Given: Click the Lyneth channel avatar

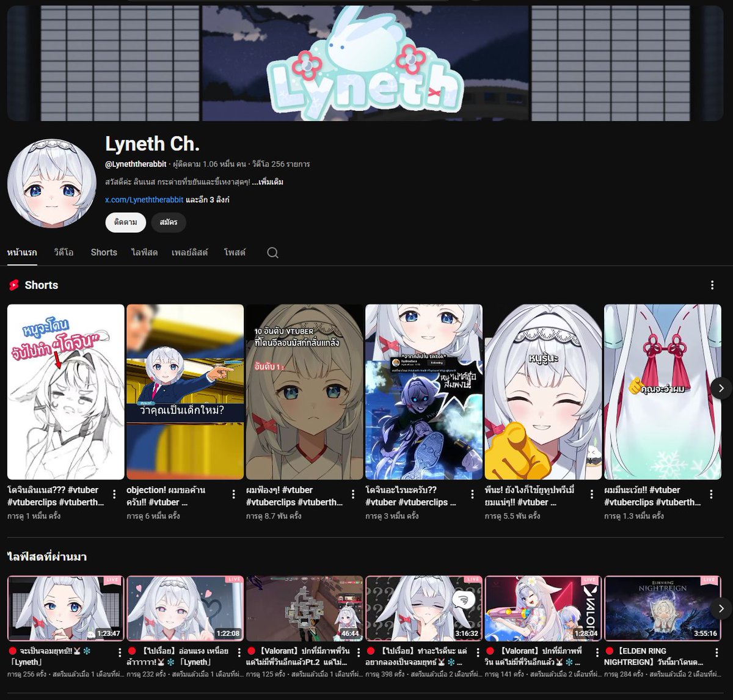Looking at the screenshot, I should [x=52, y=183].
